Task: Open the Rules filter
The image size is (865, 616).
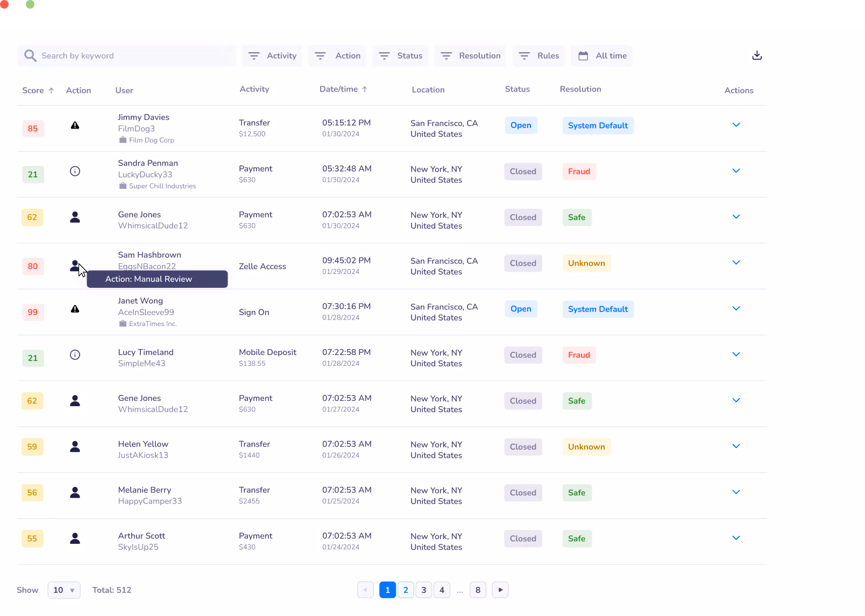Action: click(x=538, y=56)
